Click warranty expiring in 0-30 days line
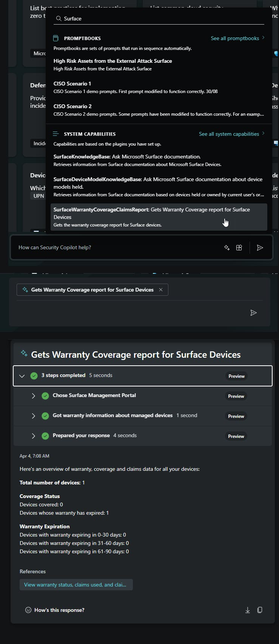279x644 pixels. click(x=73, y=535)
